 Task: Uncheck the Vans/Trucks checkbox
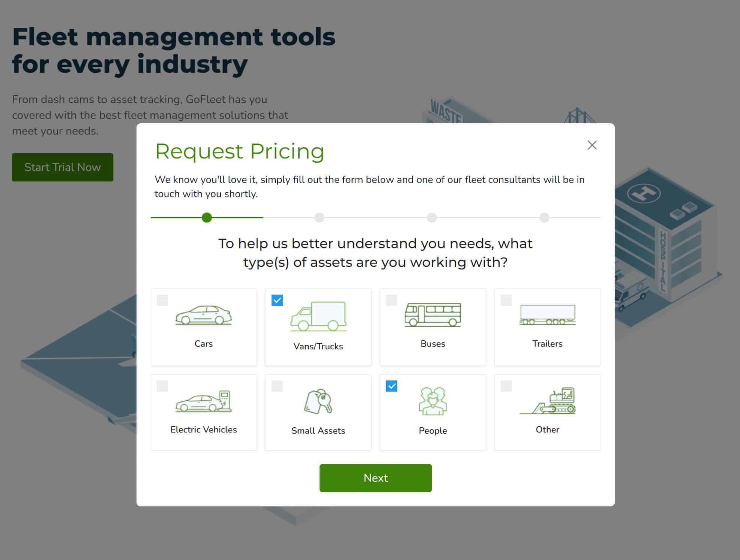pos(277,300)
